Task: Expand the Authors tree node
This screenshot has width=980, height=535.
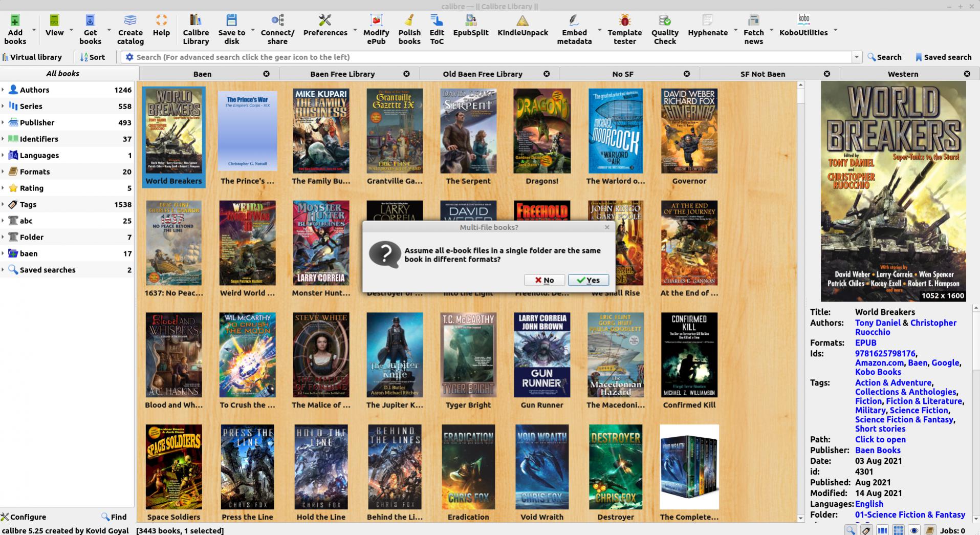Action: [3, 90]
